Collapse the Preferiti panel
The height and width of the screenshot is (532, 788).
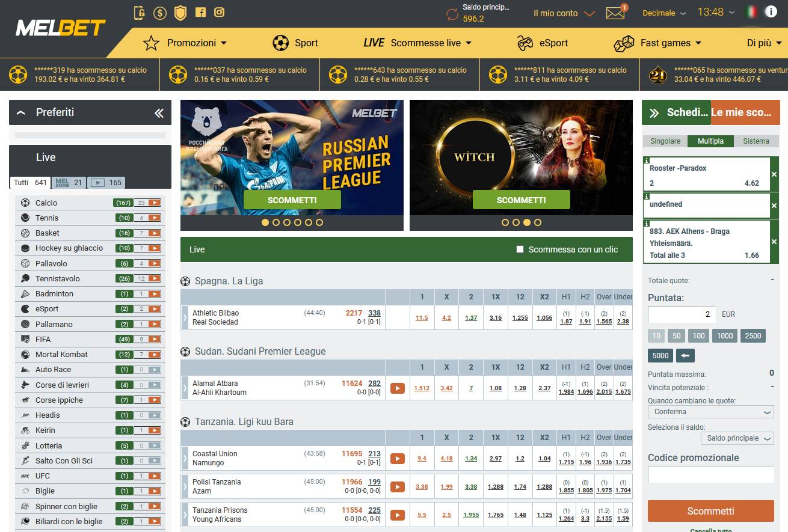tap(21, 112)
